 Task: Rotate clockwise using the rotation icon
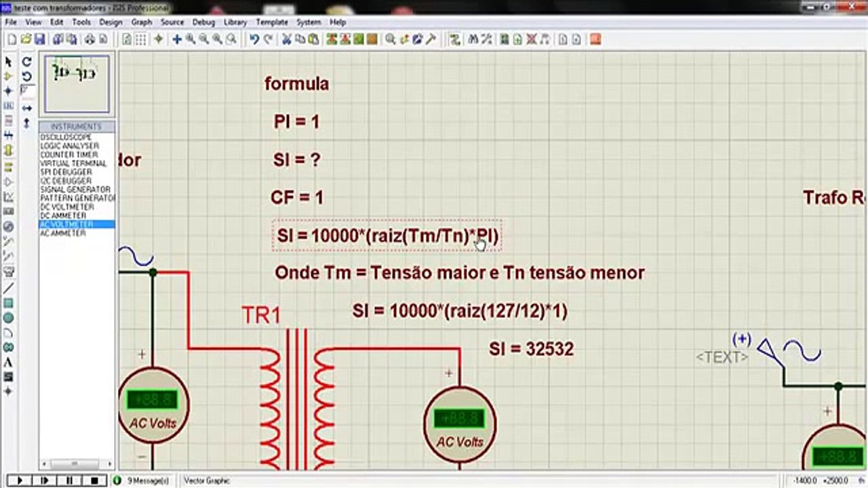tap(26, 62)
